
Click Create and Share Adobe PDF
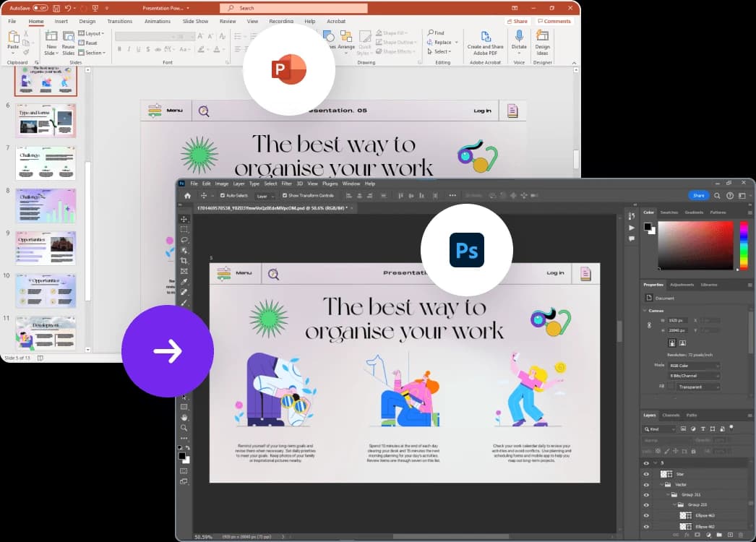pyautogui.click(x=485, y=43)
